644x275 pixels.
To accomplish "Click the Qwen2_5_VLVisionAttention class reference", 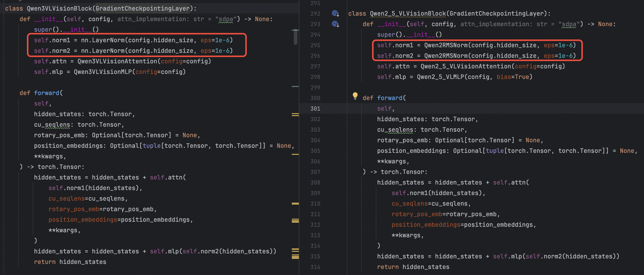I will (466, 66).
